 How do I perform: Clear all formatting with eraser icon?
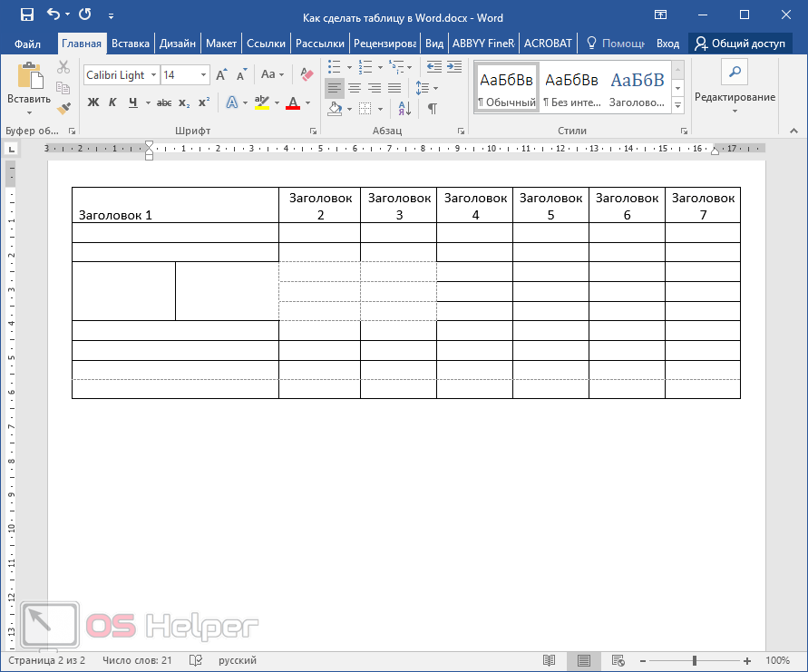click(x=307, y=74)
